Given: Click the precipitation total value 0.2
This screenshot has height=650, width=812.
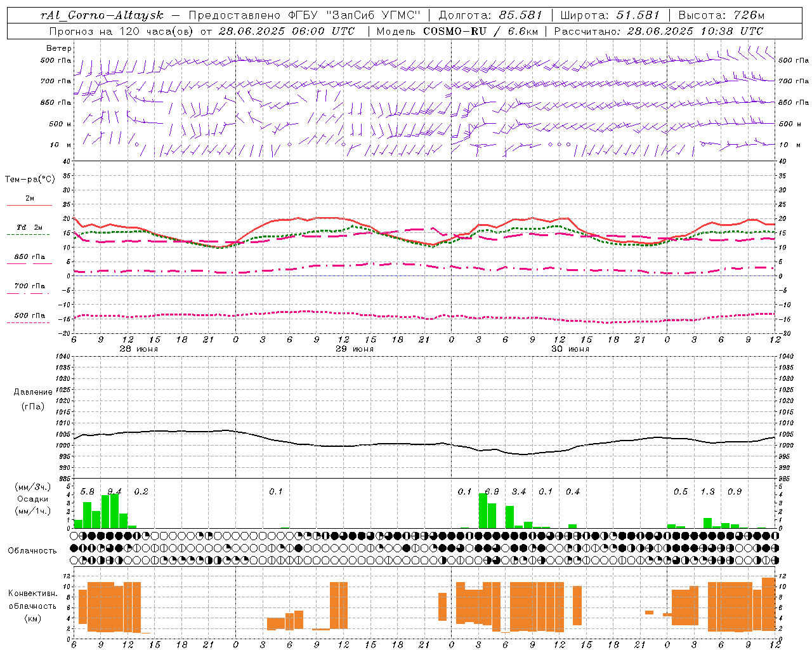Looking at the screenshot, I should [x=141, y=492].
